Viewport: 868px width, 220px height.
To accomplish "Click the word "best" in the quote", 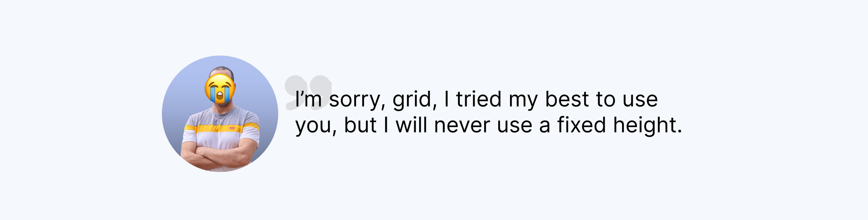I will coord(567,99).
